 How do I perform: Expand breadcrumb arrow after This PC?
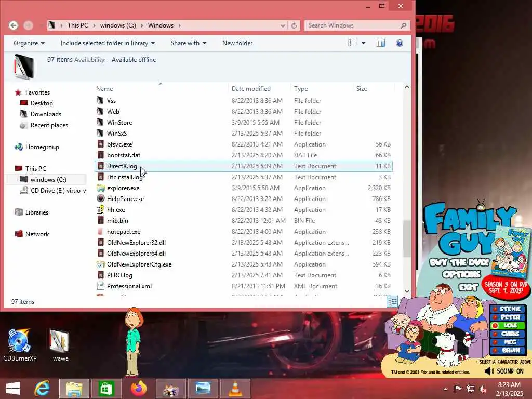point(94,25)
